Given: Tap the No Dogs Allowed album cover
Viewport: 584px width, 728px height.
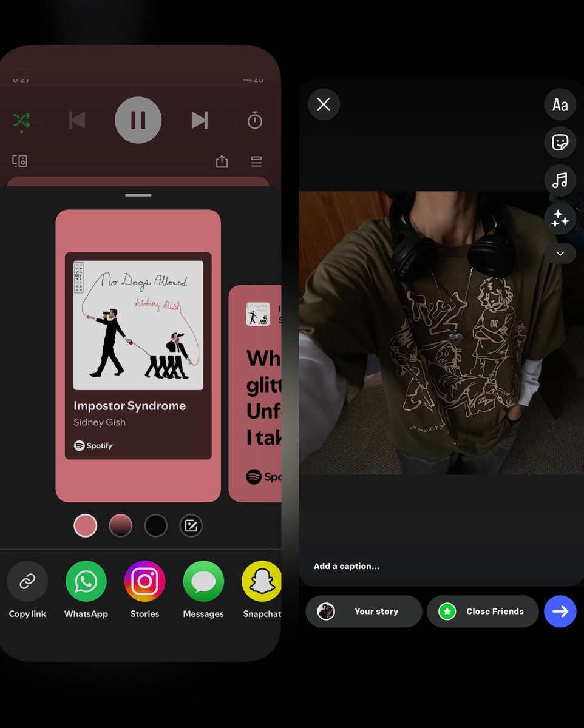Looking at the screenshot, I should coord(138,325).
